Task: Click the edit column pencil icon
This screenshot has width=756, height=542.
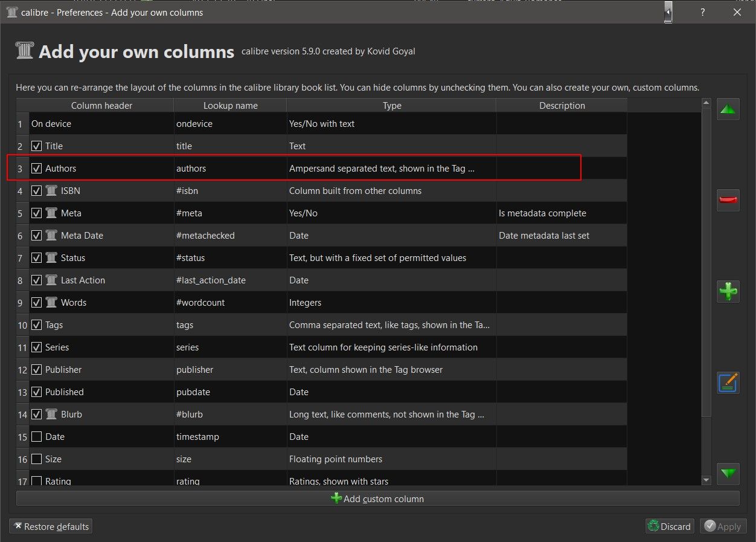Action: [x=728, y=383]
